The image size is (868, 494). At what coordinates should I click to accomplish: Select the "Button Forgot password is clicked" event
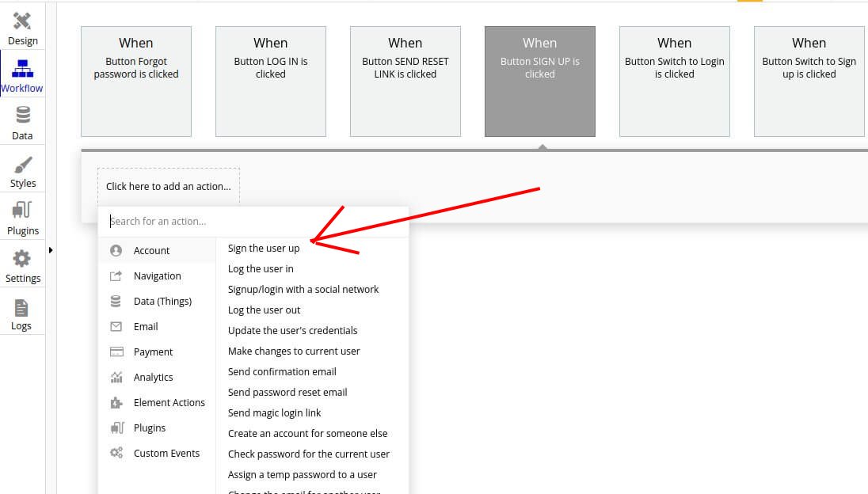(x=136, y=82)
